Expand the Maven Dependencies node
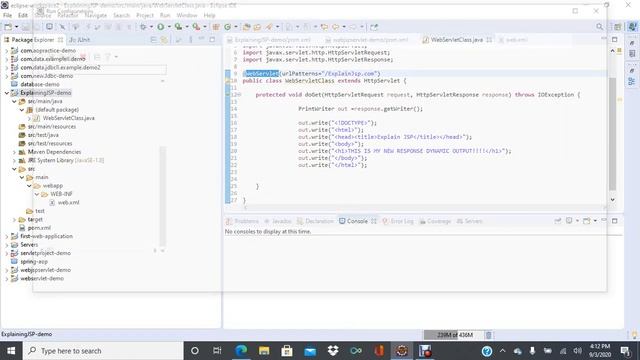The image size is (640, 360). pyautogui.click(x=14, y=152)
